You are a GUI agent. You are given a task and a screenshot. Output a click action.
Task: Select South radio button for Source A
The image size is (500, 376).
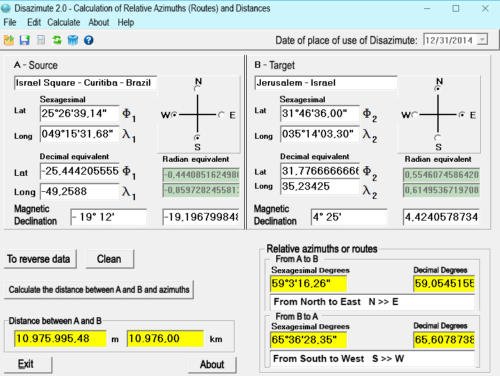(197, 137)
